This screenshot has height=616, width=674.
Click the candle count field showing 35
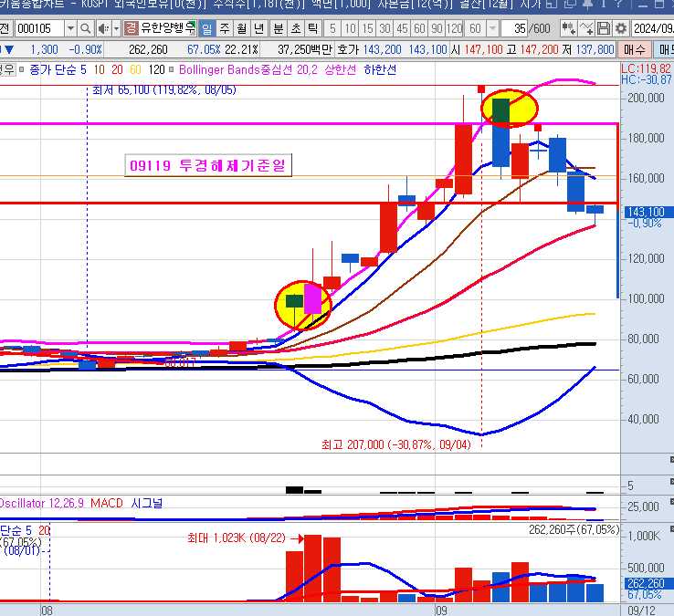pyautogui.click(x=519, y=28)
